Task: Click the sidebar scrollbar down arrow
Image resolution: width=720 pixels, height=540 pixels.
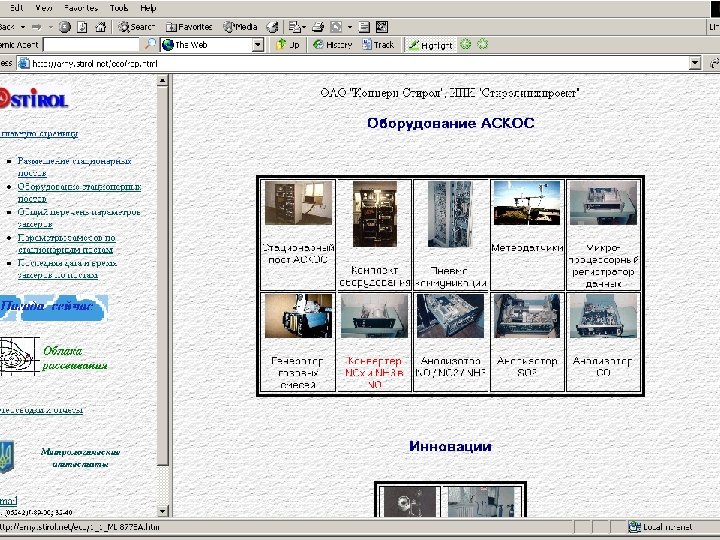Action: click(x=163, y=511)
